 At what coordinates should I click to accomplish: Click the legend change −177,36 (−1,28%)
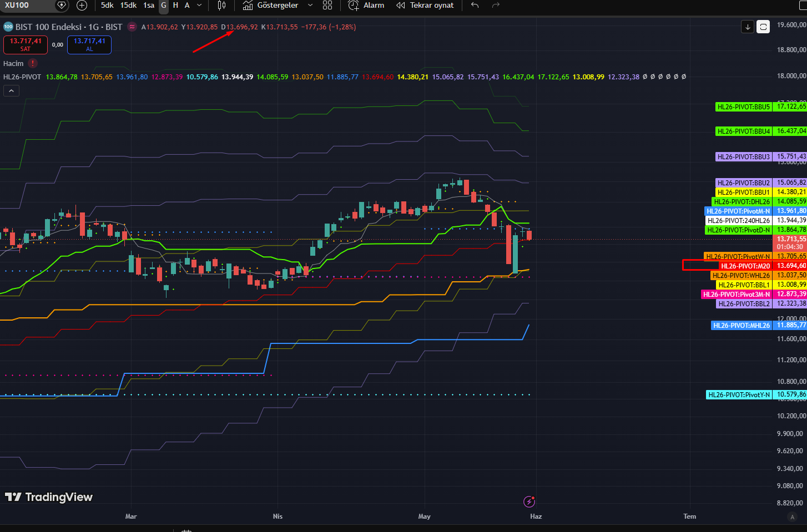click(329, 27)
